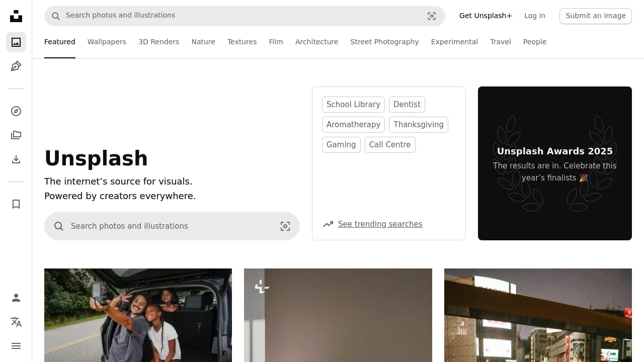Screen dimensions: 644x362
Task: Open the Illustrations section via pen icon
Action: 16,66
